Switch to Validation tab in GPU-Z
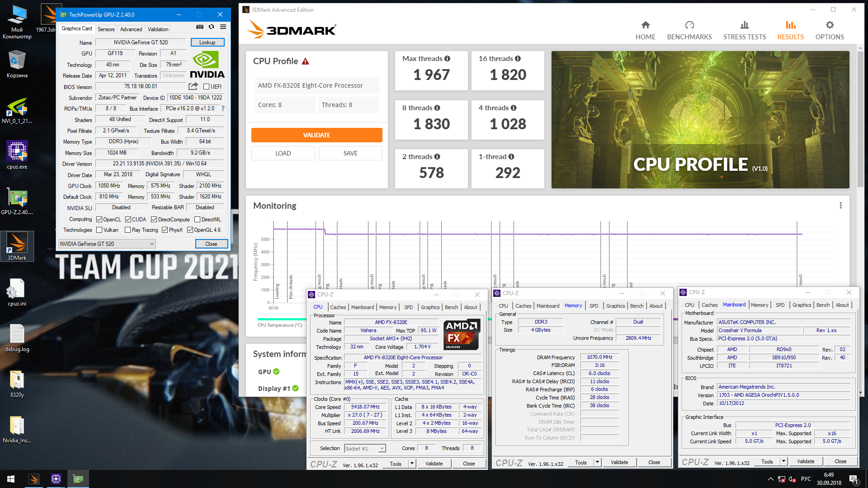The width and height of the screenshot is (868, 488). coord(158,29)
